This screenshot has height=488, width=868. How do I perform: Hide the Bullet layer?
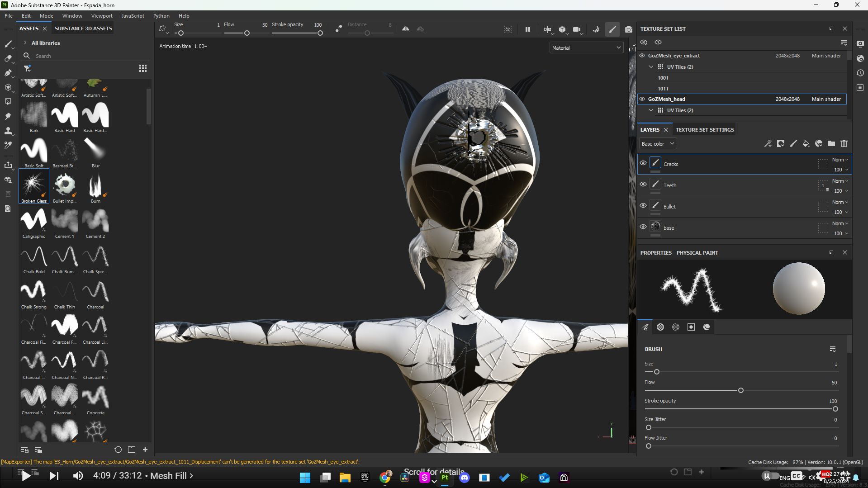tap(643, 206)
